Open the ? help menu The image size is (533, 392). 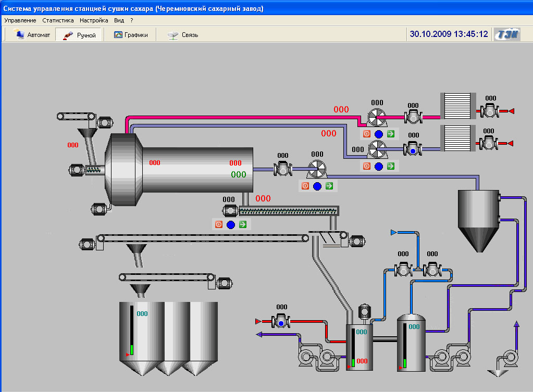[132, 20]
